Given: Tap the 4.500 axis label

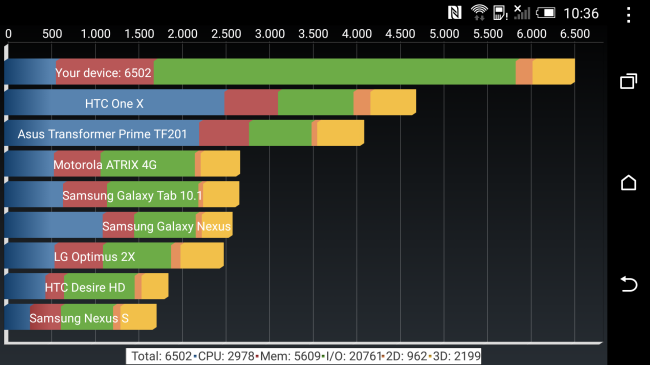Looking at the screenshot, I should click(400, 34).
